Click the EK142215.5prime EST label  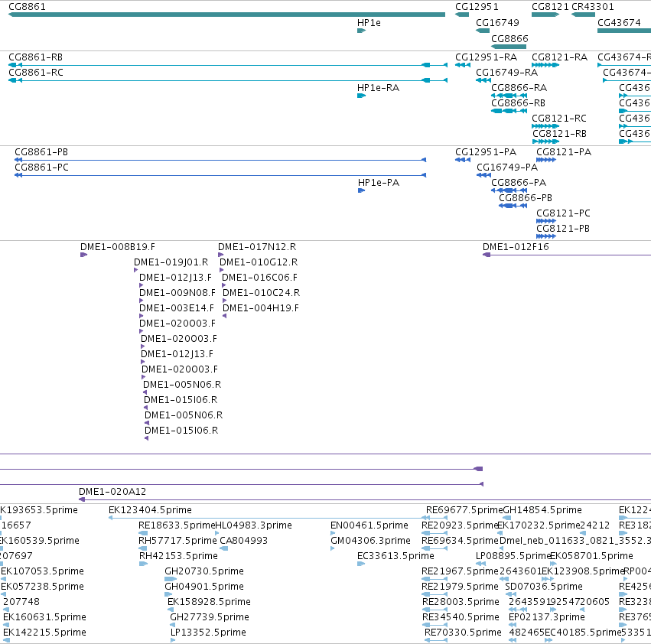click(x=45, y=633)
